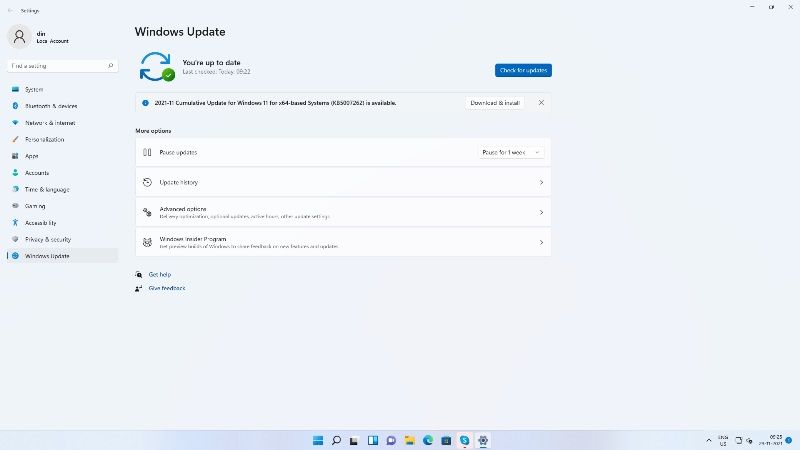Click the Pause updates icon
The height and width of the screenshot is (450, 800).
147,152
